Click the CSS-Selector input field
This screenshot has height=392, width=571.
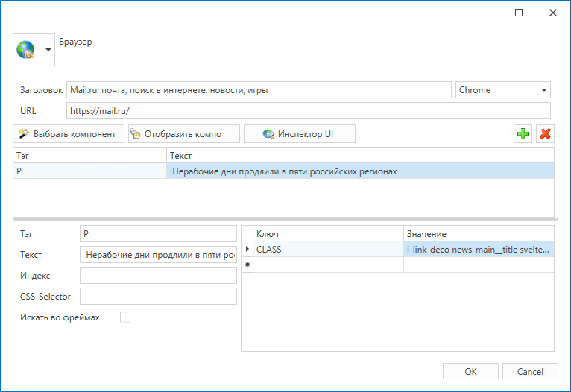click(x=158, y=297)
